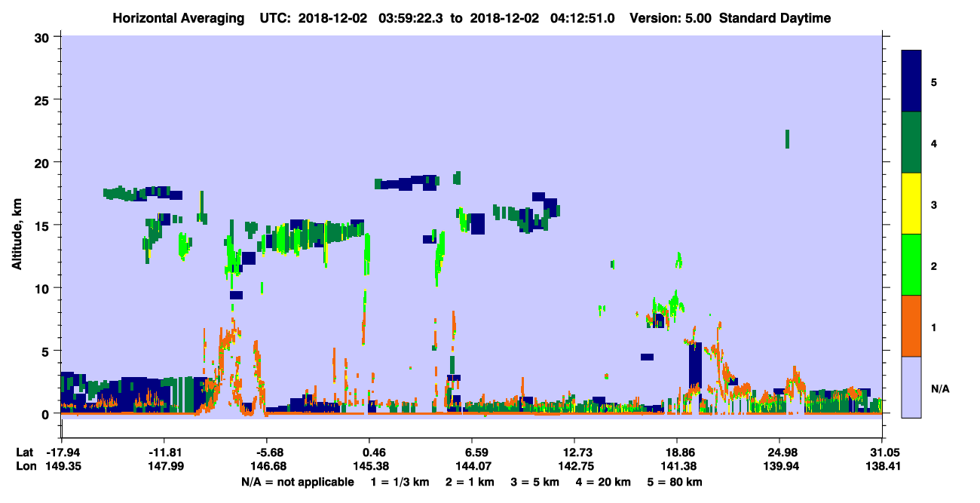Click the colorbar label '1'

coord(933,327)
